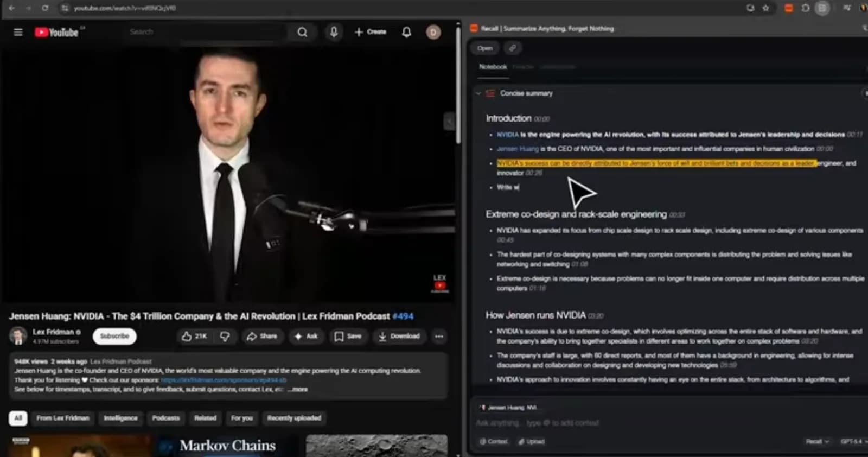Viewport: 868px width, 457px height.
Task: Open the Recall mode dropdown in chat
Action: [x=817, y=442]
